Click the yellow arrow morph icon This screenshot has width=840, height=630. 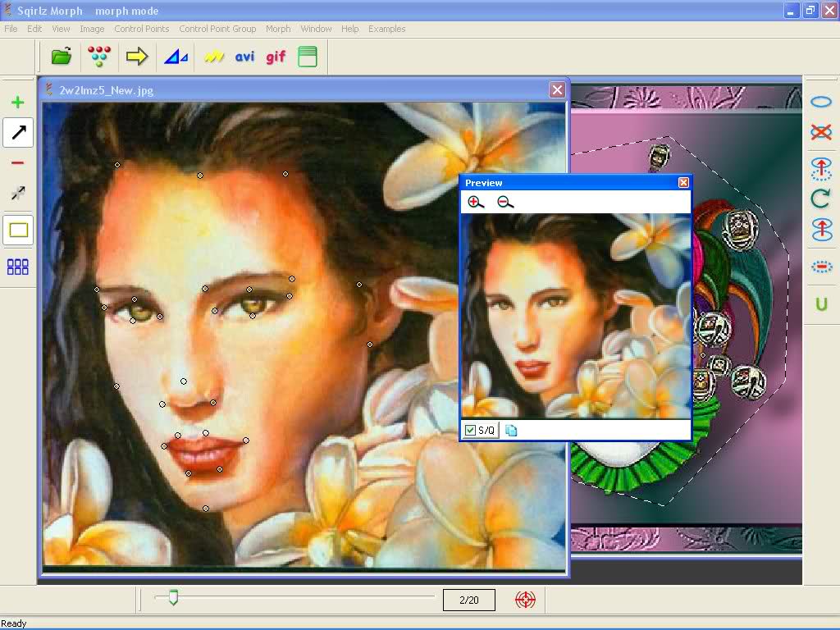pos(137,57)
